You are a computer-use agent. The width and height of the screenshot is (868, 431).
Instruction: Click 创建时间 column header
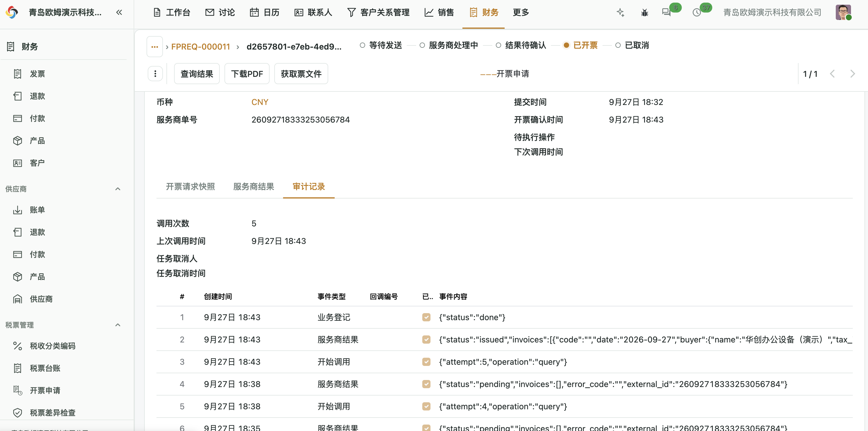coord(218,296)
